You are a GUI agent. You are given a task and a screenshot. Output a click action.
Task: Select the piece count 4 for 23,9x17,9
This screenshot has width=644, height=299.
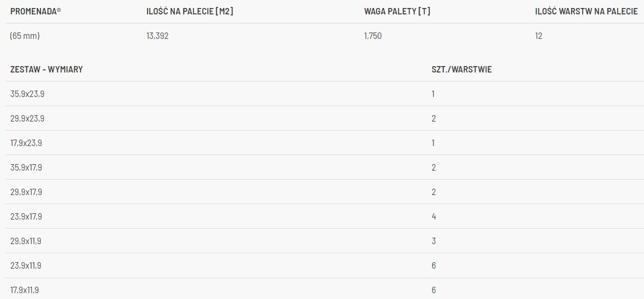coord(434,216)
